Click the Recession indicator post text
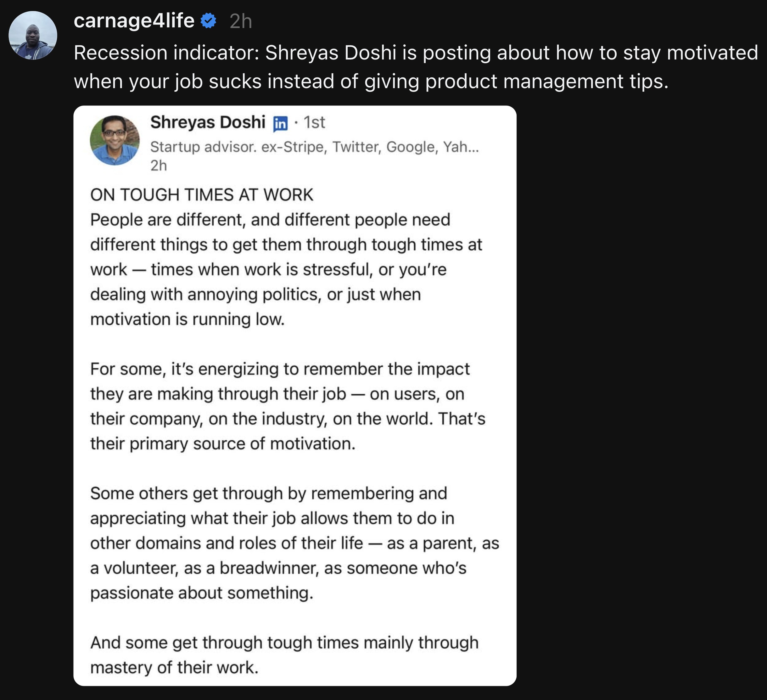This screenshot has height=700, width=767. (416, 67)
